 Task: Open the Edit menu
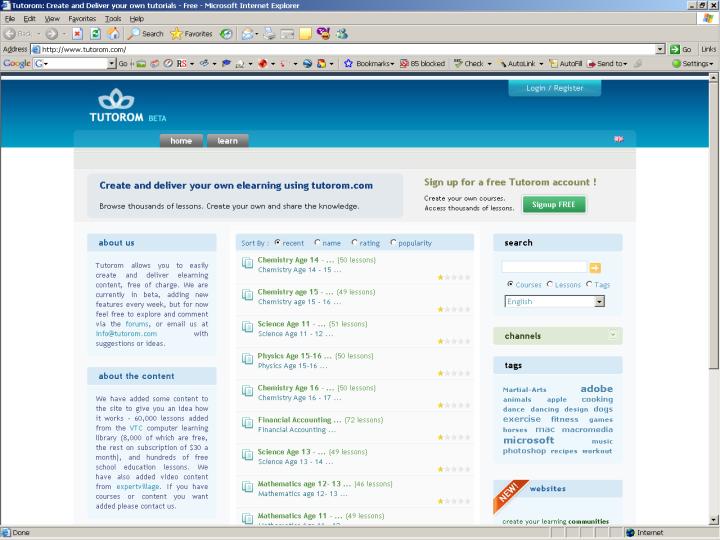29,19
